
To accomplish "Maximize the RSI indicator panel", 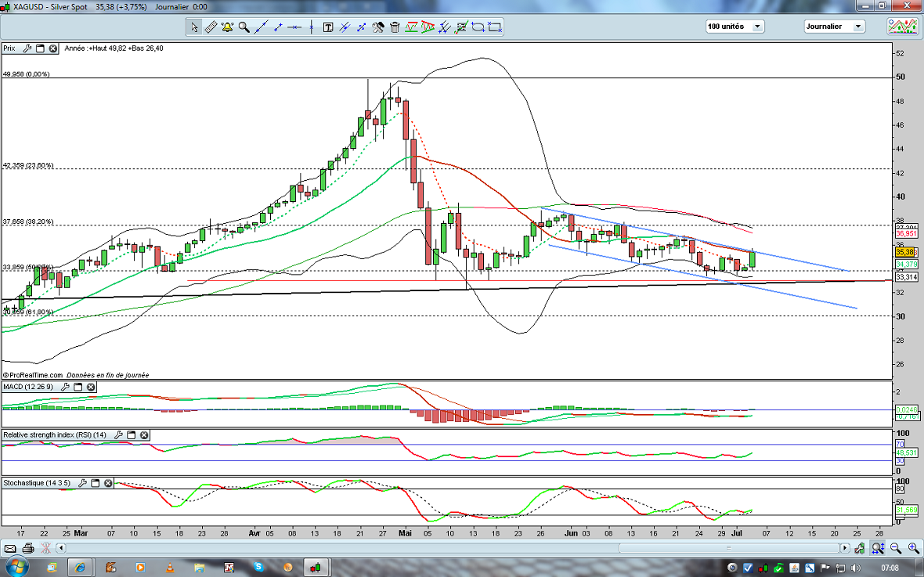I will point(132,435).
